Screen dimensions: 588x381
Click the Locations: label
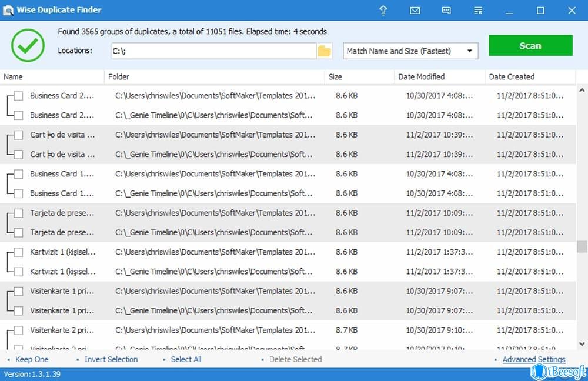[75, 50]
